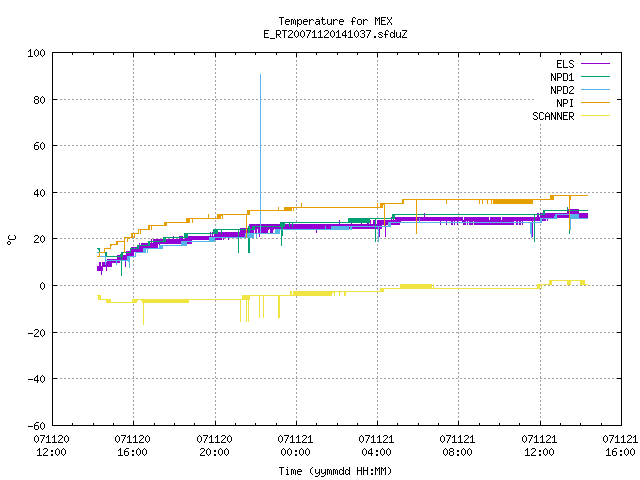Click the orange NPI legend line sample

[x=595, y=103]
